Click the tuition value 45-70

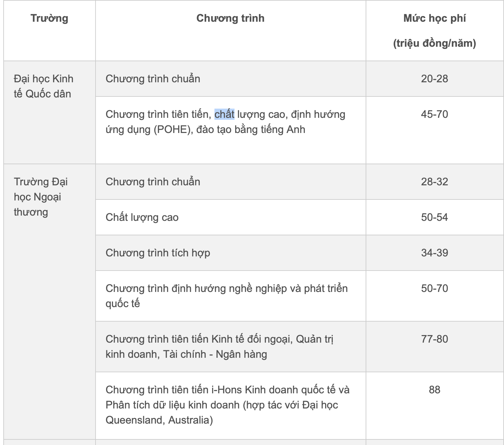tap(434, 114)
